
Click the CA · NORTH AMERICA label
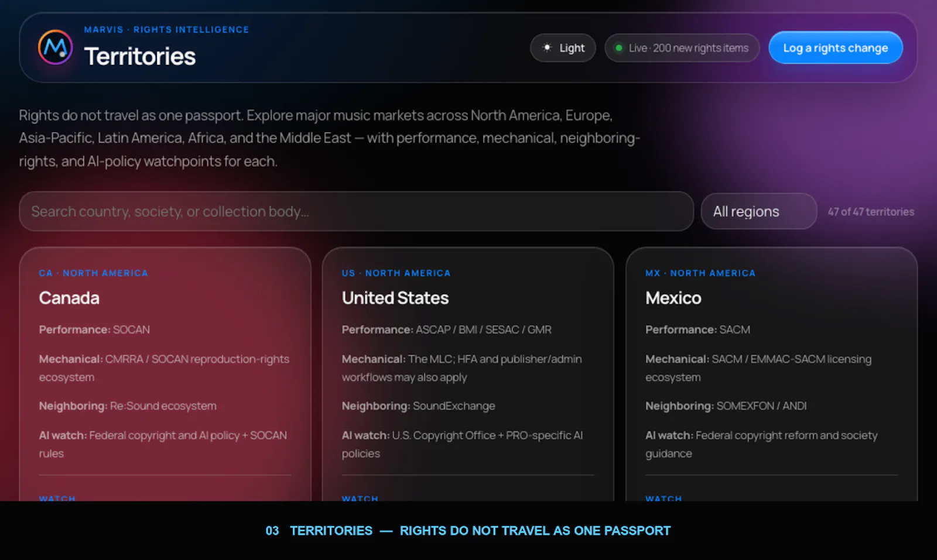(94, 273)
